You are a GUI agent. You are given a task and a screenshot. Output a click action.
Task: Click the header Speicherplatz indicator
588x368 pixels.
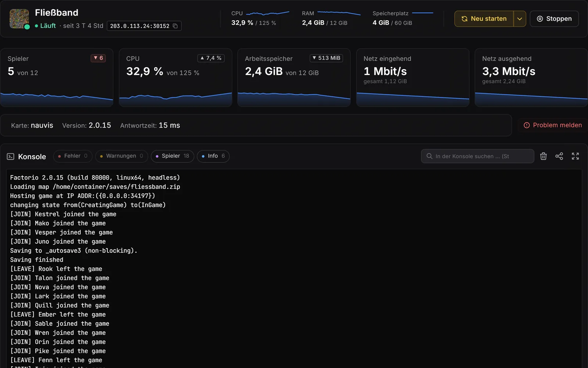click(x=403, y=18)
